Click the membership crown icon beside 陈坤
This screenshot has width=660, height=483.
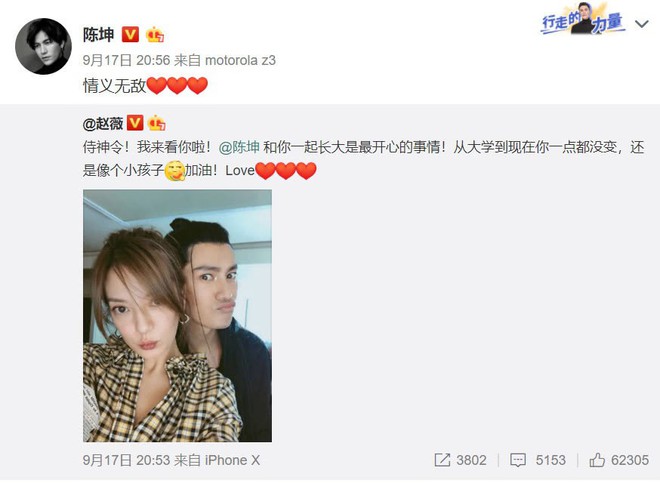pos(155,35)
